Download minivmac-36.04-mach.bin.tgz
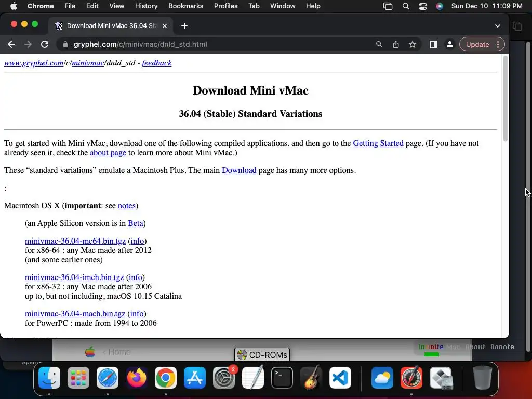This screenshot has width=532, height=399. pyautogui.click(x=75, y=313)
